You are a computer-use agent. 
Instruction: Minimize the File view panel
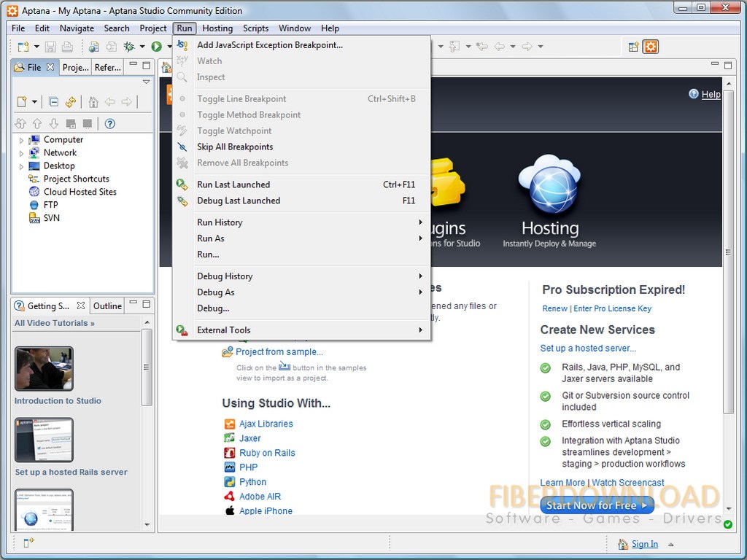133,64
